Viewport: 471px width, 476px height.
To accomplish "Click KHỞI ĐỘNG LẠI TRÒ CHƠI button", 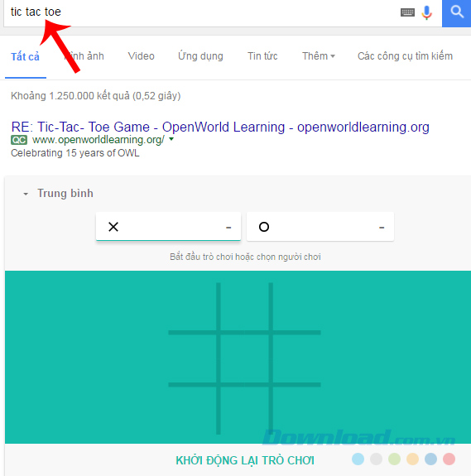I will (x=245, y=460).
